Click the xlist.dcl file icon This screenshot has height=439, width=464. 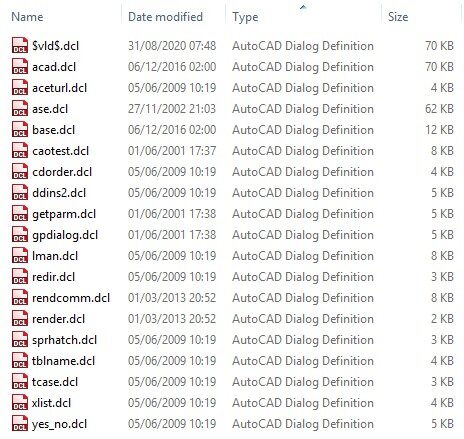[20, 402]
